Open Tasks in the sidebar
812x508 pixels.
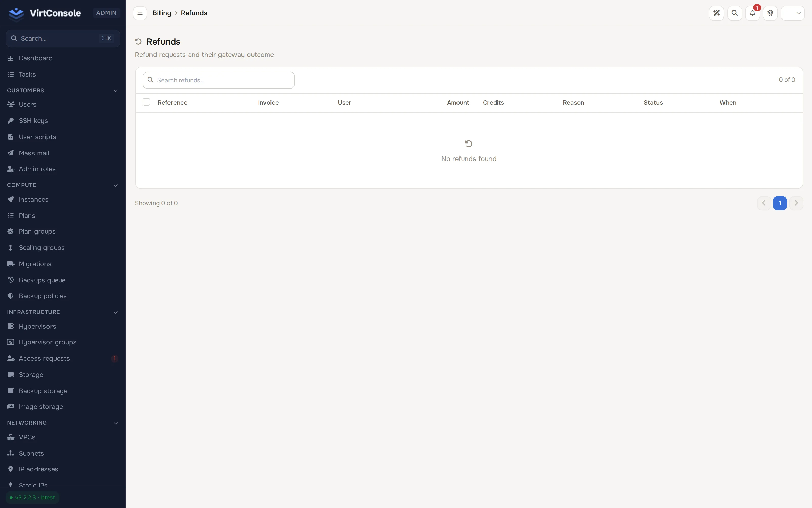[x=63, y=74]
